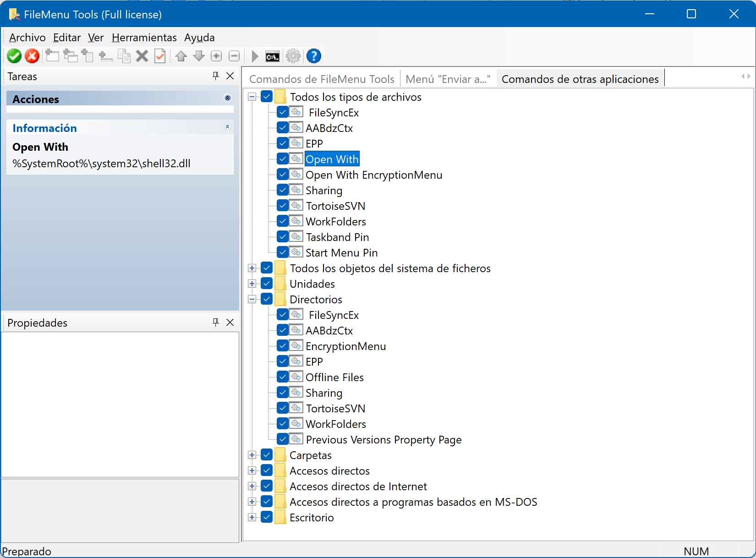Open the Herramientas menu
Viewport: 756px width, 558px height.
pyautogui.click(x=144, y=38)
